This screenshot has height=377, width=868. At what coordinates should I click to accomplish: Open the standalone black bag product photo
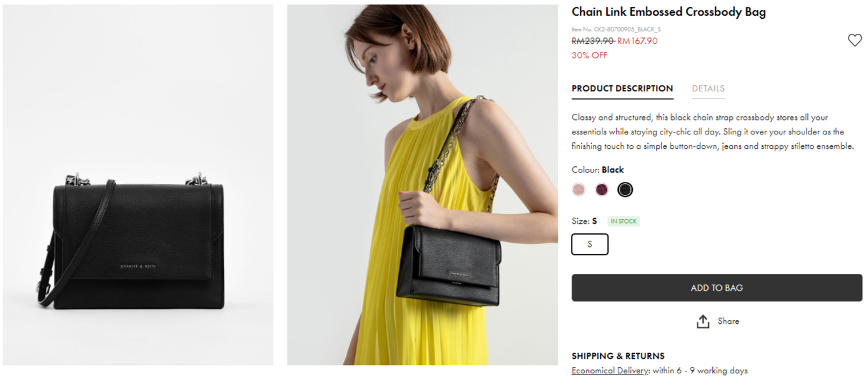(x=138, y=185)
